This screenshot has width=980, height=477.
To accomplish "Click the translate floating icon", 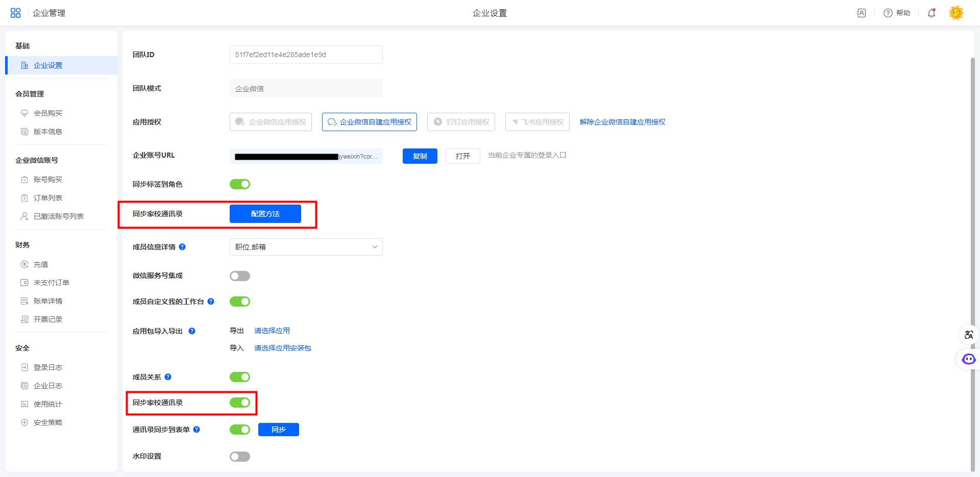I will coord(968,335).
